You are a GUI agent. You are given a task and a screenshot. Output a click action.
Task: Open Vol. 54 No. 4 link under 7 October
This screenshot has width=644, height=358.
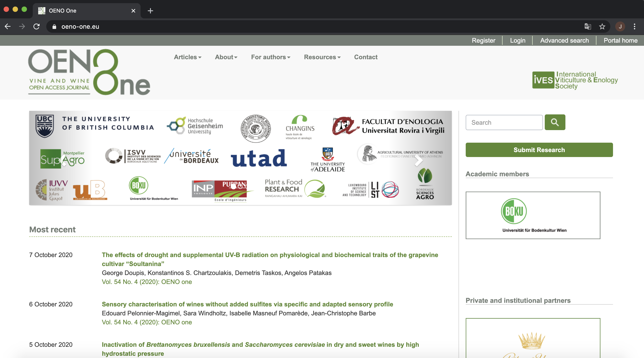pos(147,282)
